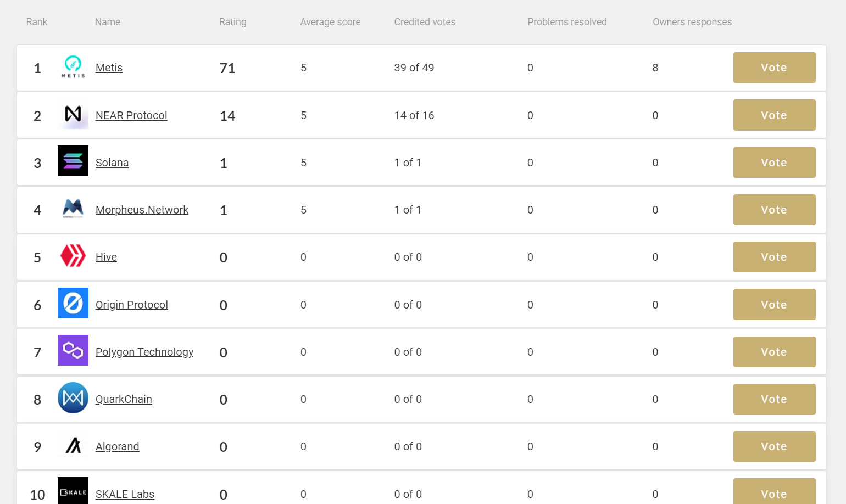Click rank number 10 for SKALE Labs
The height and width of the screenshot is (504, 846).
(37, 495)
